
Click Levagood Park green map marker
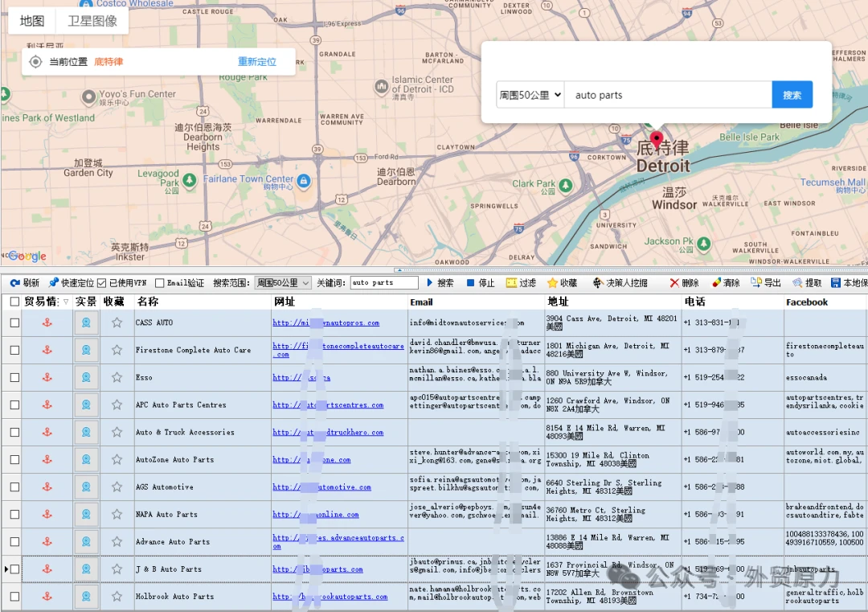190,180
